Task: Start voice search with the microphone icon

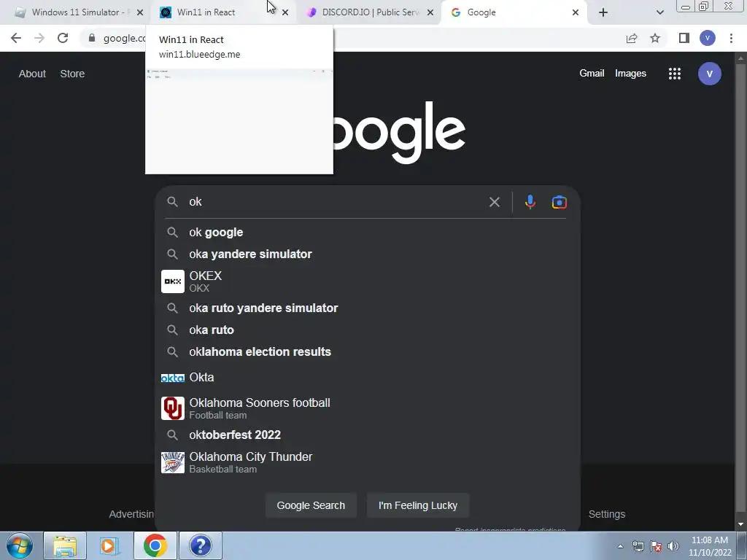Action: click(x=530, y=202)
